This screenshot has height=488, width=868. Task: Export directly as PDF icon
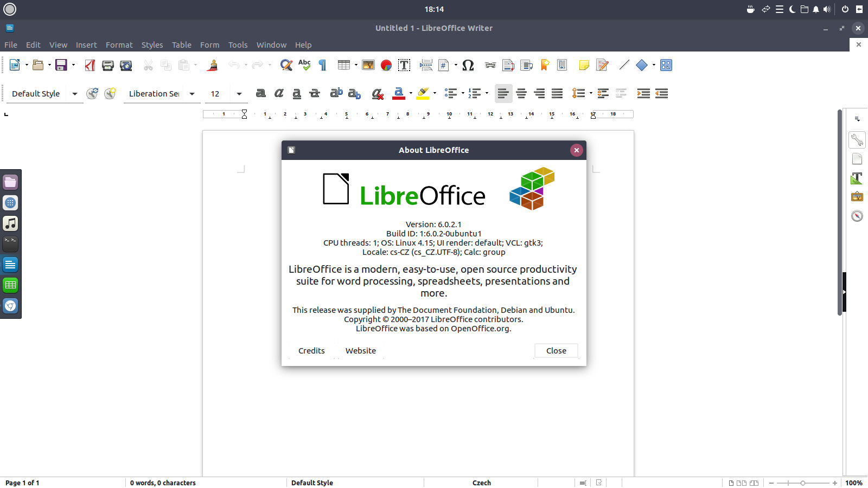(90, 66)
